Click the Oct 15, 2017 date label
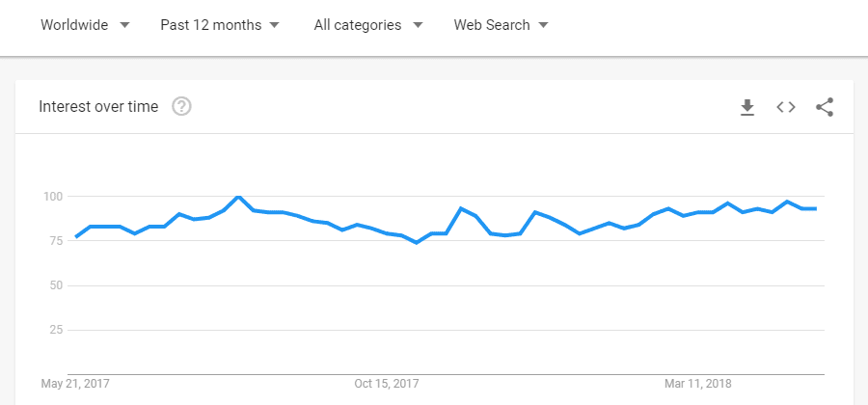 pyautogui.click(x=387, y=384)
